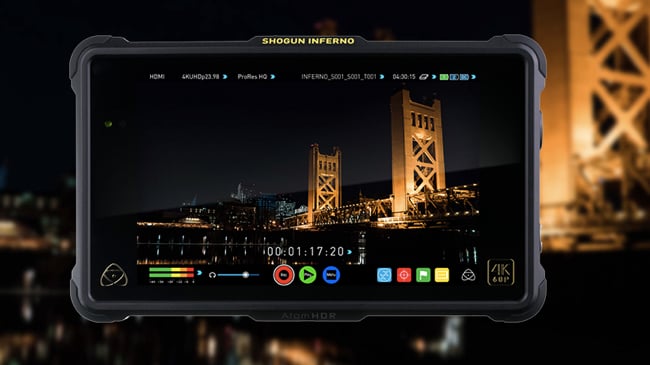Viewport: 650px width, 365px height.
Task: Tap the 00:01:17:20 timecode display
Action: pos(306,251)
